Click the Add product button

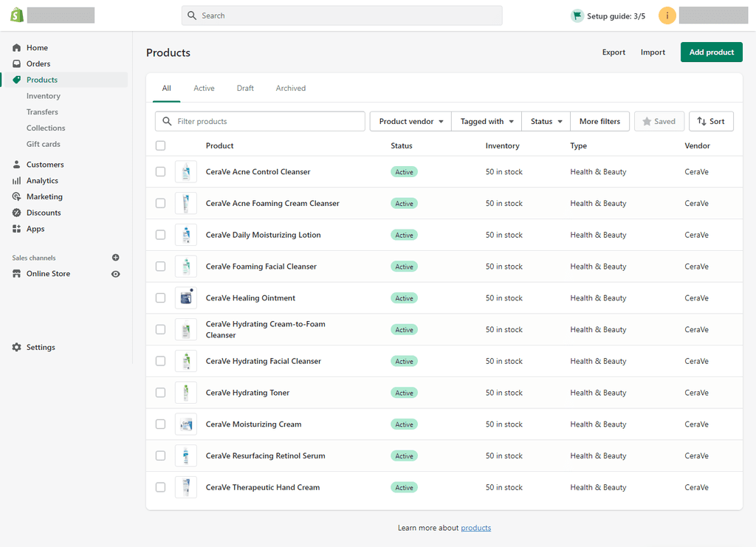click(x=712, y=52)
